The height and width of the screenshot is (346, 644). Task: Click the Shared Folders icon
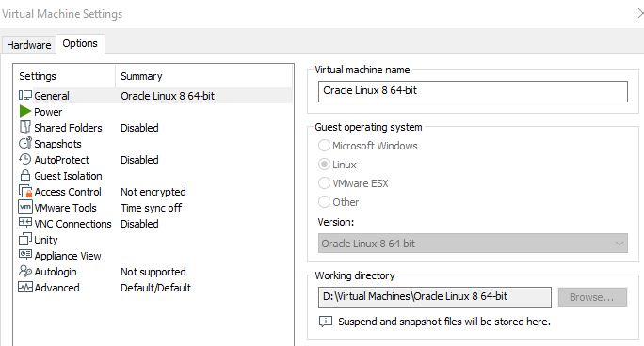pos(25,127)
